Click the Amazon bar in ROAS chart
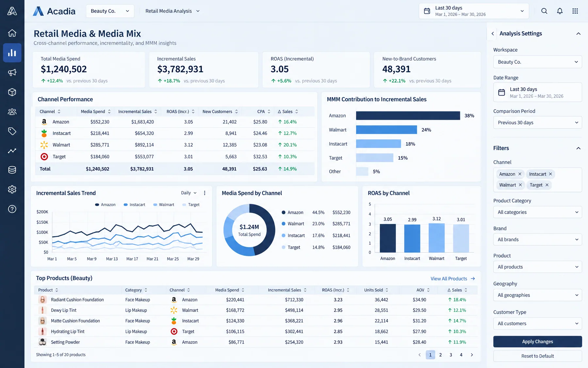The height and width of the screenshot is (368, 588). [x=388, y=238]
